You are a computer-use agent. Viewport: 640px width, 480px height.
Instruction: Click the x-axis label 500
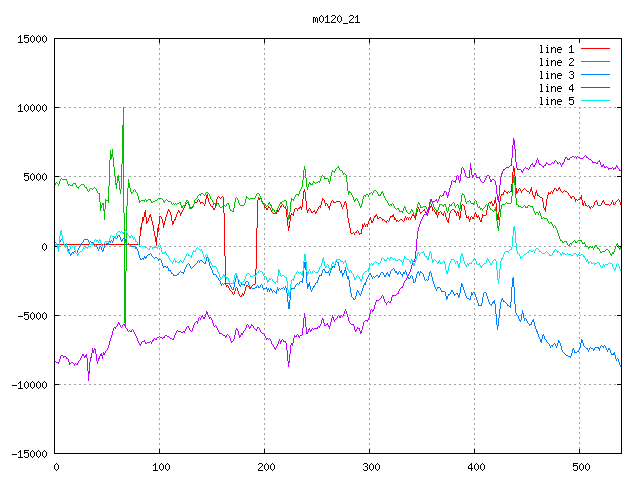click(x=581, y=467)
